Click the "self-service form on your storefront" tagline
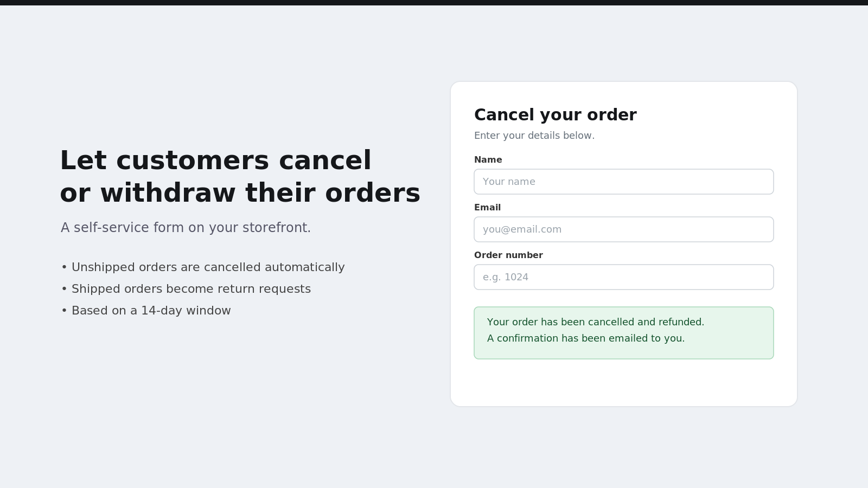The image size is (868, 488). [x=186, y=228]
